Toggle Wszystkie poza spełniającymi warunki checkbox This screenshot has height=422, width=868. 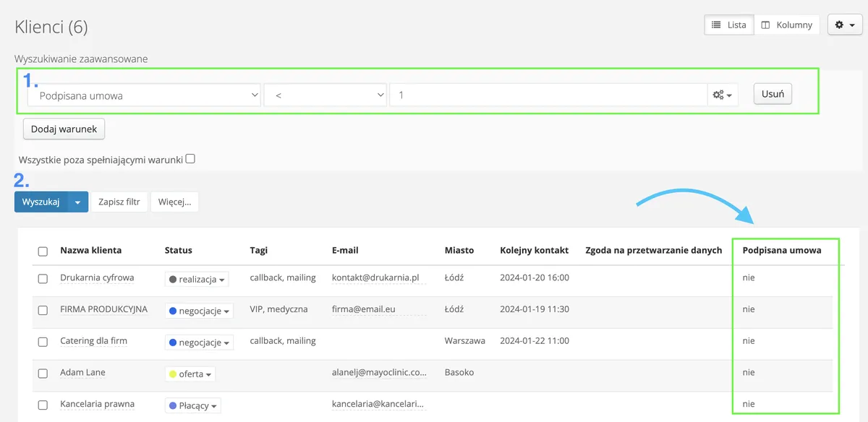click(190, 159)
